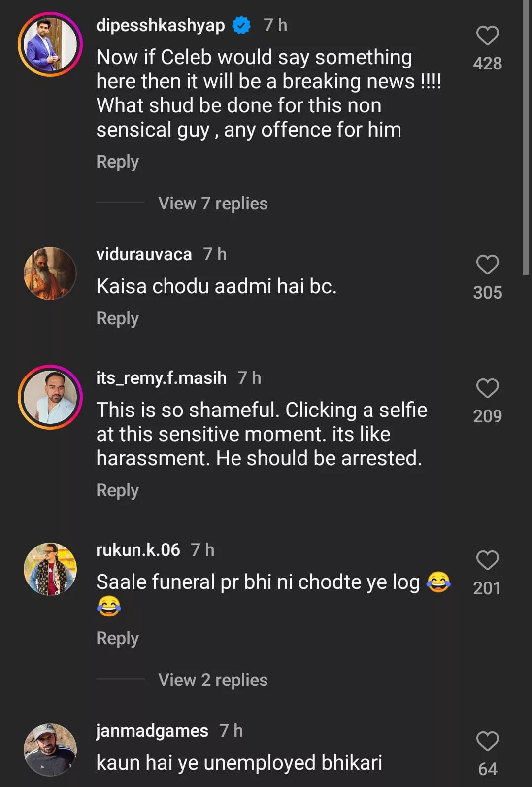Tap dipesshkashyap's blue verified badge

[x=241, y=25]
